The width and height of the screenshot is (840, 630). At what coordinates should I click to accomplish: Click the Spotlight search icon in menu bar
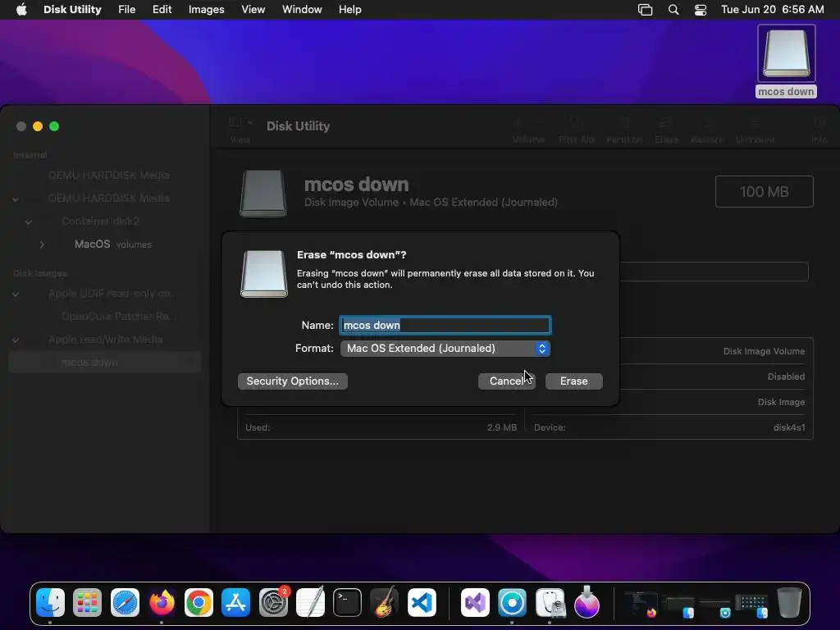coord(673,10)
